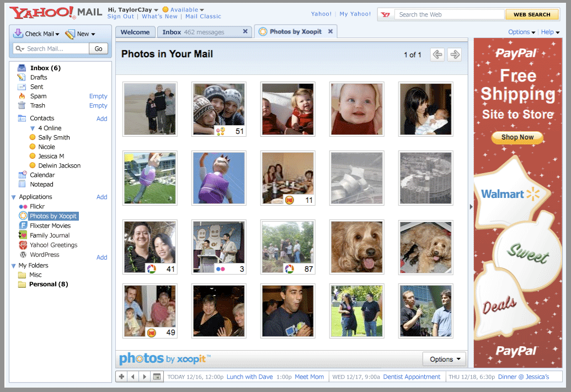The image size is (571, 392).
Task: Open the Options menu at top right
Action: [519, 32]
